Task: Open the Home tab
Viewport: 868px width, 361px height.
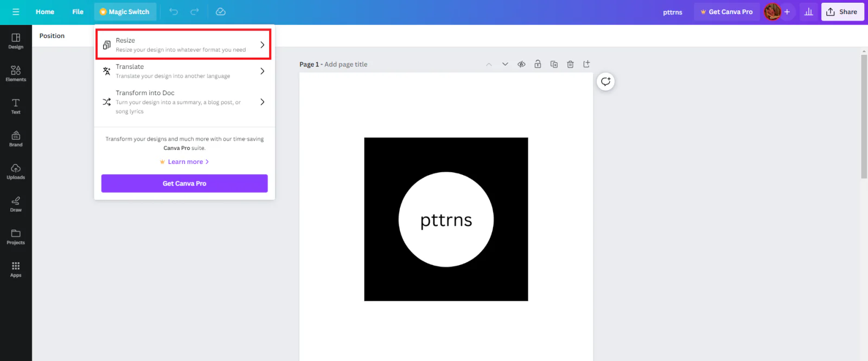Action: click(45, 12)
